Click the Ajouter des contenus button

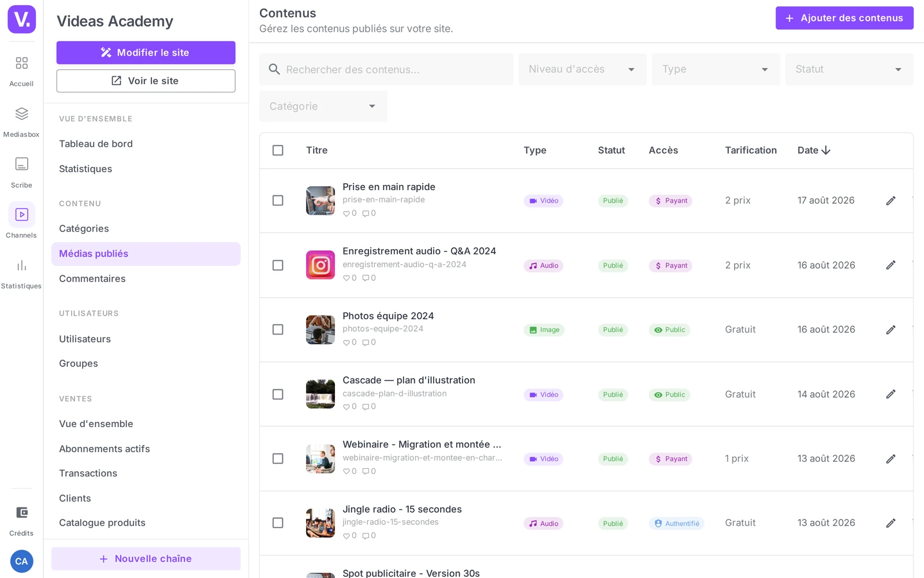tap(844, 18)
